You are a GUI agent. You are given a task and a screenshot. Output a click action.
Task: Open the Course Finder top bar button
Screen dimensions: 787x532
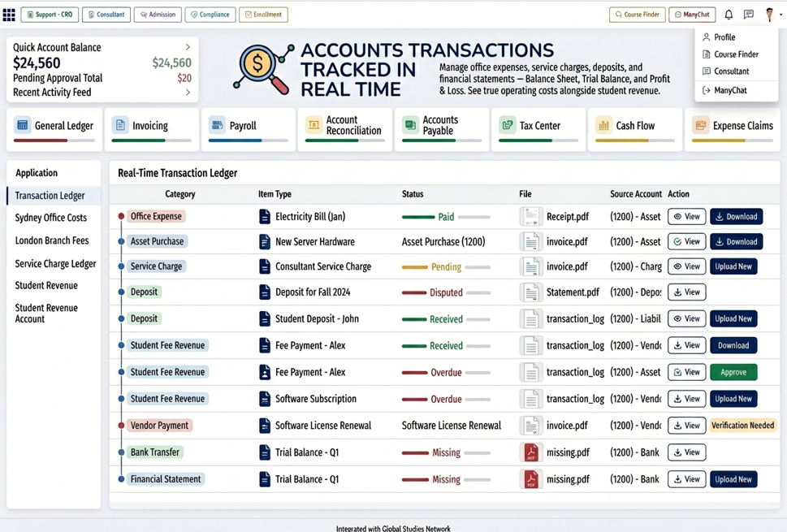[x=638, y=15]
